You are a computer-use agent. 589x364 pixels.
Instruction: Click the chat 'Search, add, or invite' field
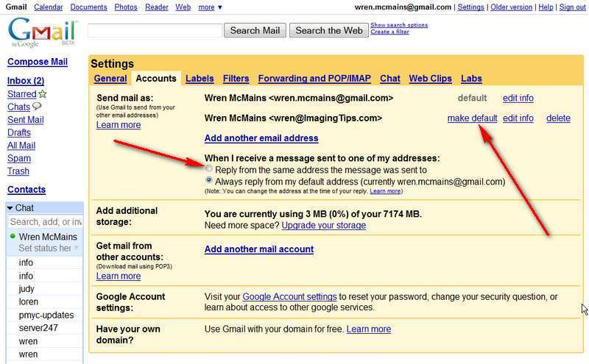[45, 222]
